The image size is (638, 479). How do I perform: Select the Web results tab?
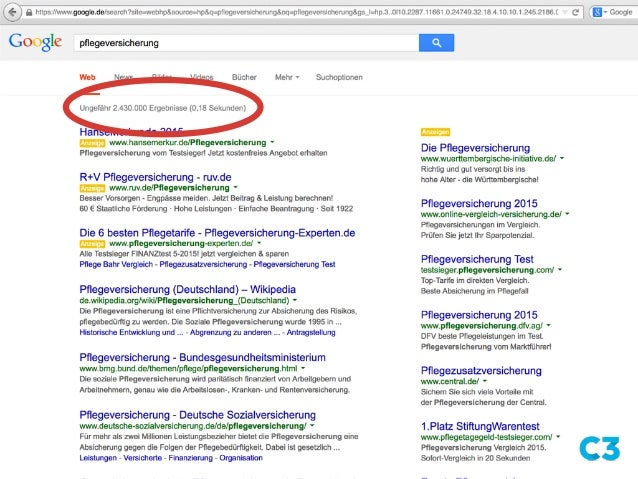[x=87, y=77]
